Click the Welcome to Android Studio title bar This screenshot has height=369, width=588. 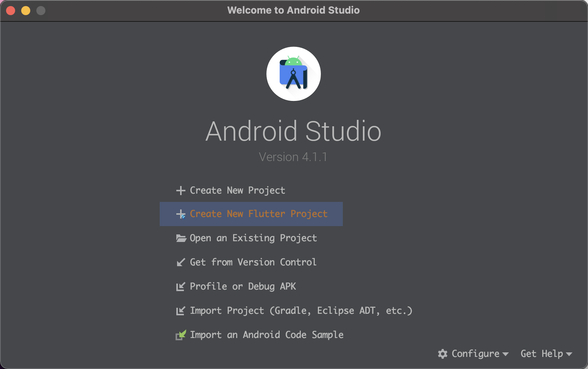(294, 10)
